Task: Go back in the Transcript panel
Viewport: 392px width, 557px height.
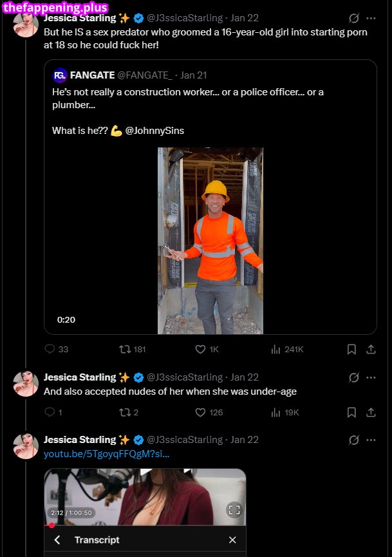Action: pyautogui.click(x=57, y=540)
